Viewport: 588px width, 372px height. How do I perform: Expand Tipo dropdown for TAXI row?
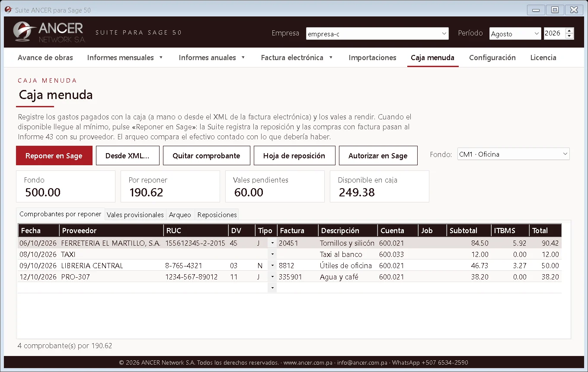[x=272, y=254]
